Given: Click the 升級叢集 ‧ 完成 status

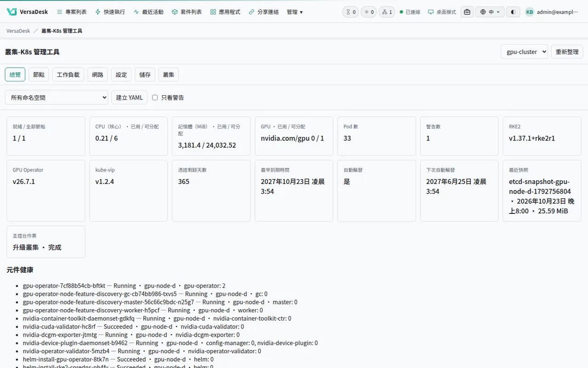Looking at the screenshot, I should point(37,247).
